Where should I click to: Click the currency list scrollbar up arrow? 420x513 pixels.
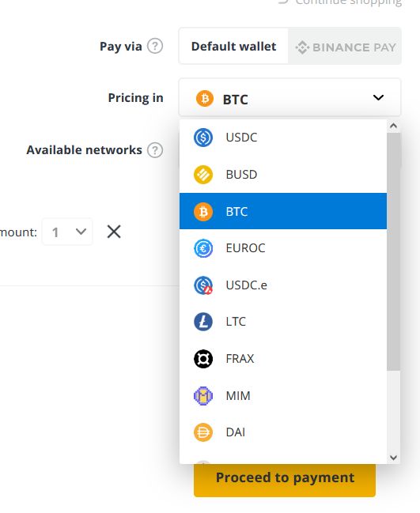pos(393,126)
